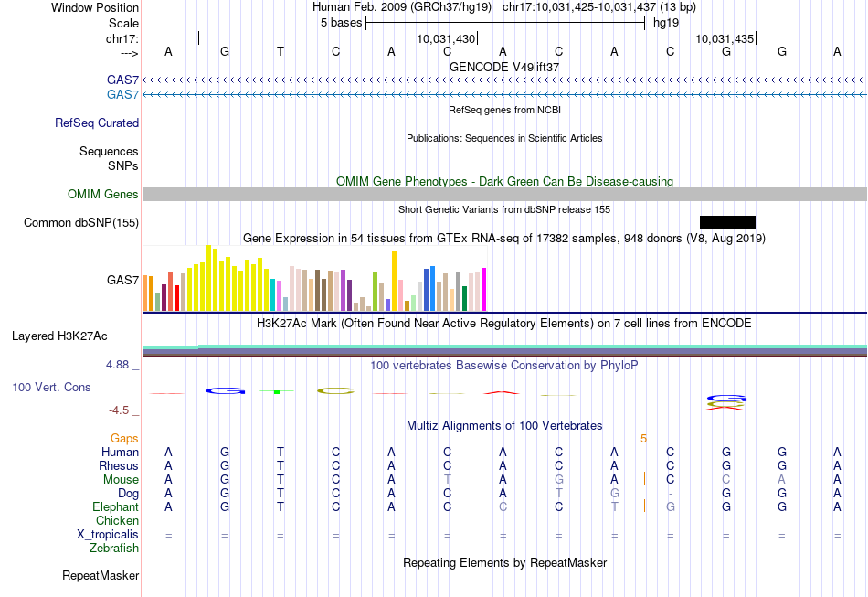
Task: Click the RefSeq genes from NCBI title
Action: [505, 110]
